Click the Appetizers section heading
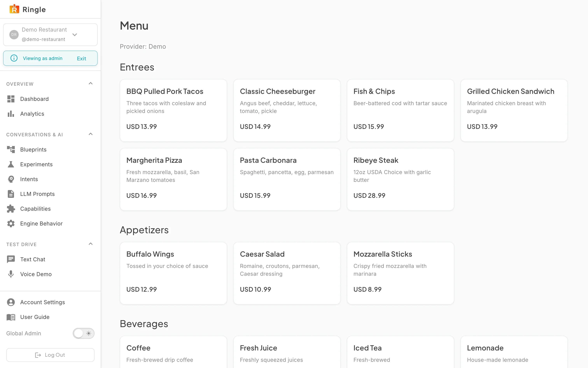 pos(144,230)
